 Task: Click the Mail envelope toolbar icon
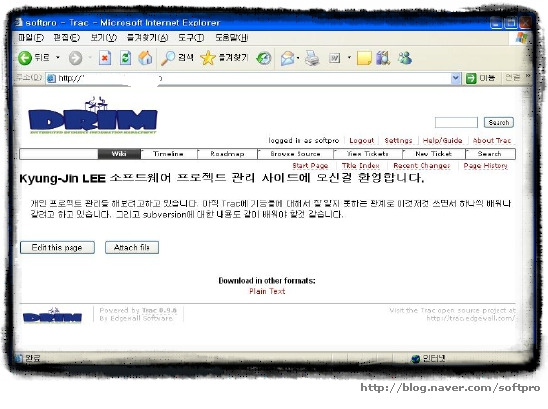point(287,58)
